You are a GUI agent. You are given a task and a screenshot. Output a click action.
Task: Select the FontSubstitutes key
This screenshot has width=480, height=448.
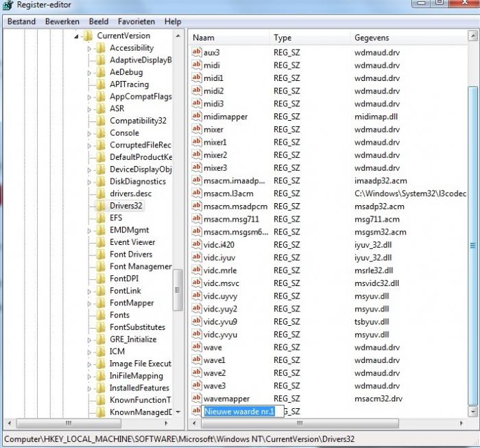(137, 327)
